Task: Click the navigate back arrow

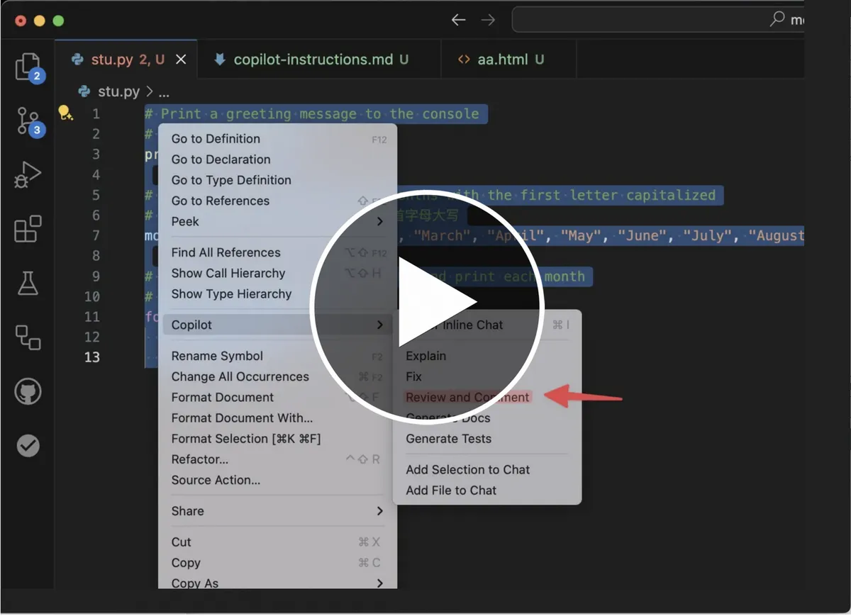Action: [458, 20]
